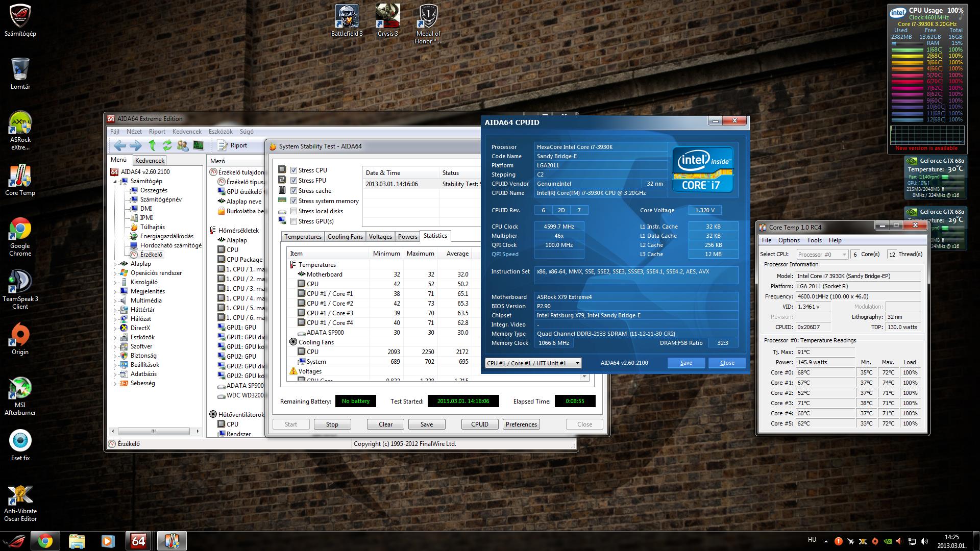Click the green up arrow toolbar icon
980x551 pixels.
152,145
